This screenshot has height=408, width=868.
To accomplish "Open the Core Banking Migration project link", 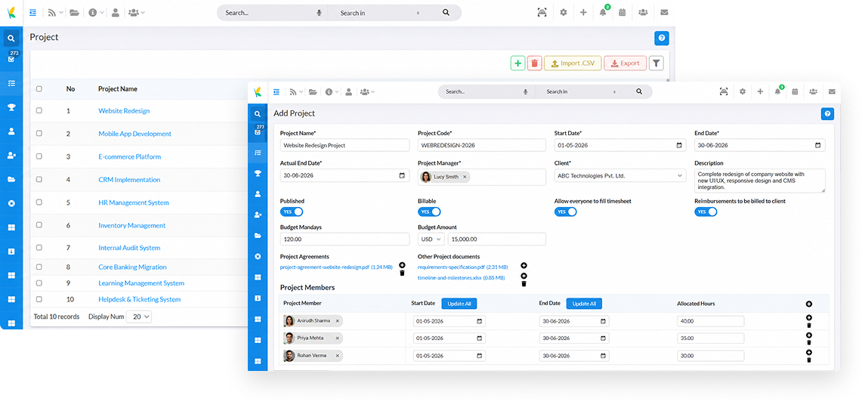I will pos(132,267).
